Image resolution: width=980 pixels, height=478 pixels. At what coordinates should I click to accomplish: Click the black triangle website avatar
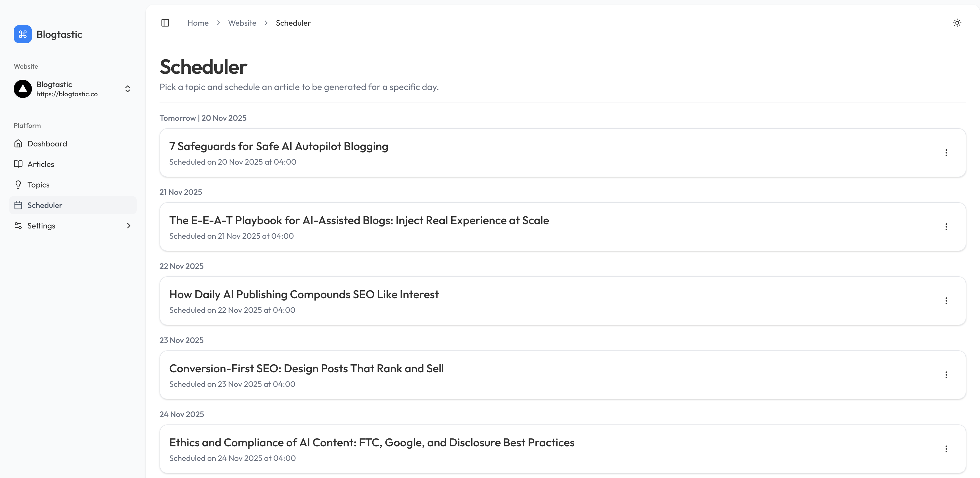(x=23, y=89)
